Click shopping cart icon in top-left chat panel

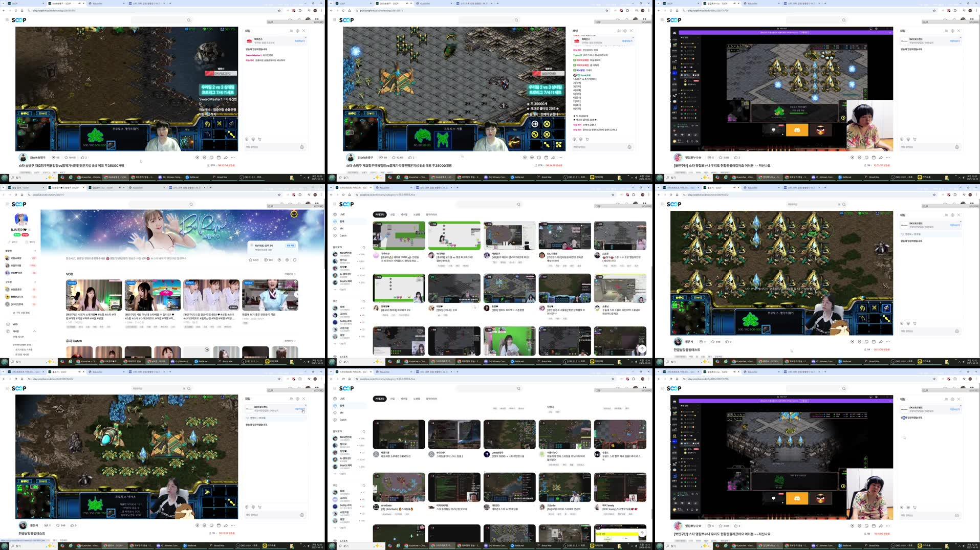259,139
